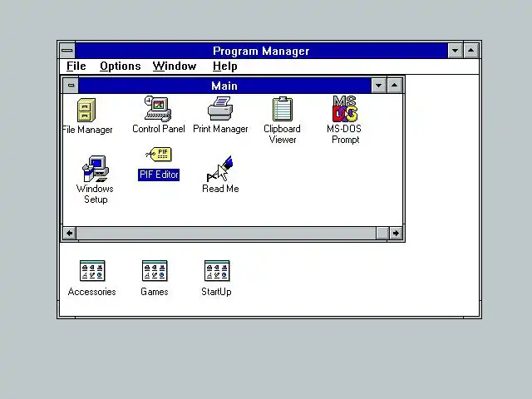This screenshot has width=532, height=399.
Task: Click the Read Me label text
Action: click(x=220, y=189)
